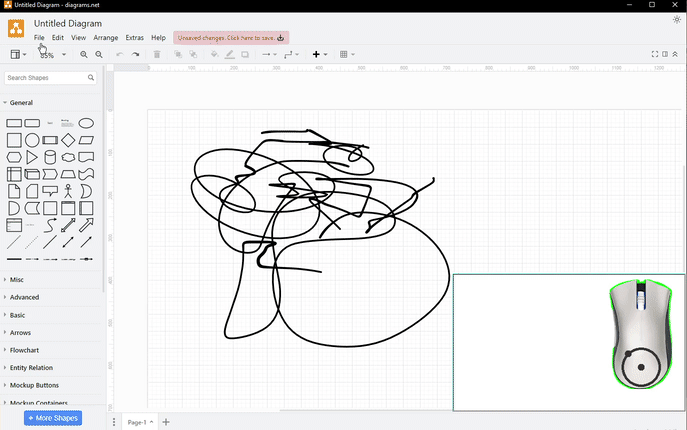This screenshot has height=430, width=687.
Task: Select the triangle shape in General
Action: coord(32,157)
